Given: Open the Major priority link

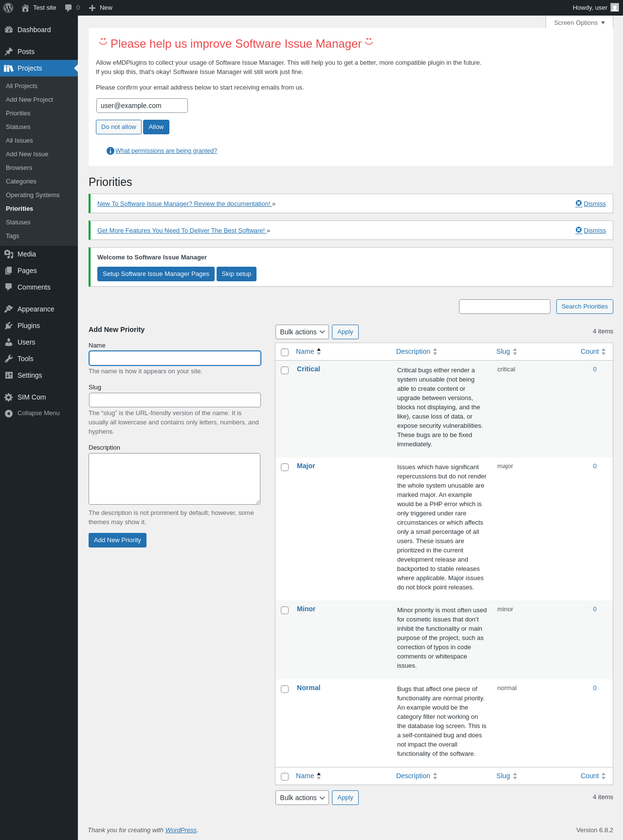Looking at the screenshot, I should [306, 466].
